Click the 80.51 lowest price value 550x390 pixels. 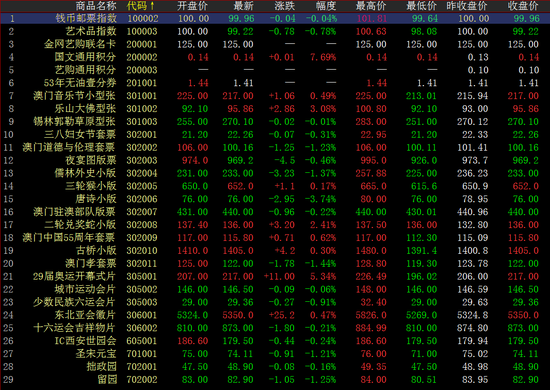tap(424, 380)
